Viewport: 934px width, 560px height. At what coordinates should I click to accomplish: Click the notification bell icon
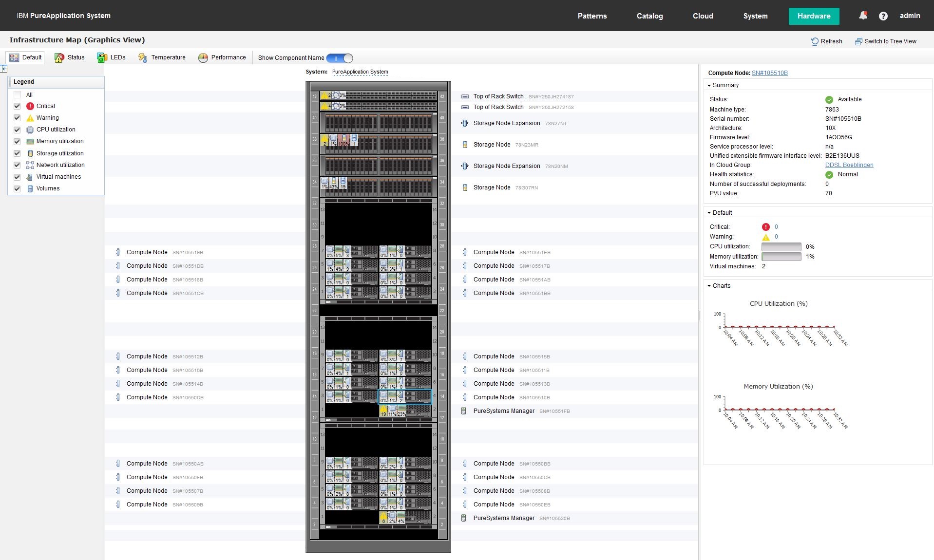(x=862, y=15)
